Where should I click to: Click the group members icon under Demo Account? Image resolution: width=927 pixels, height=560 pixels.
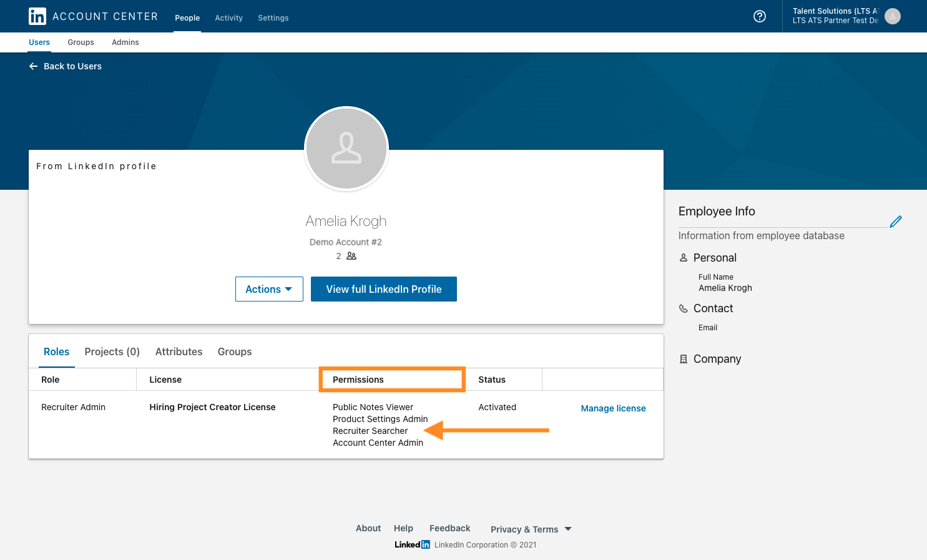click(351, 256)
